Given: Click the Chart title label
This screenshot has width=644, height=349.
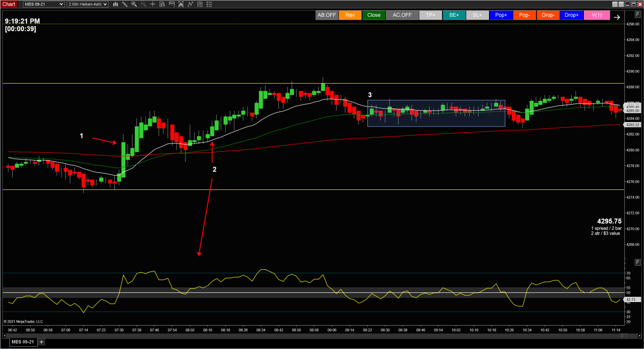Looking at the screenshot, I should tap(9, 4).
